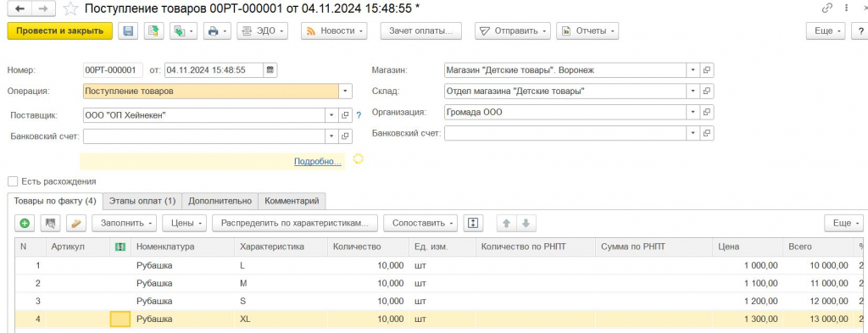Follow the Подробно... link
Screen dimensions: 868x333
318,161
